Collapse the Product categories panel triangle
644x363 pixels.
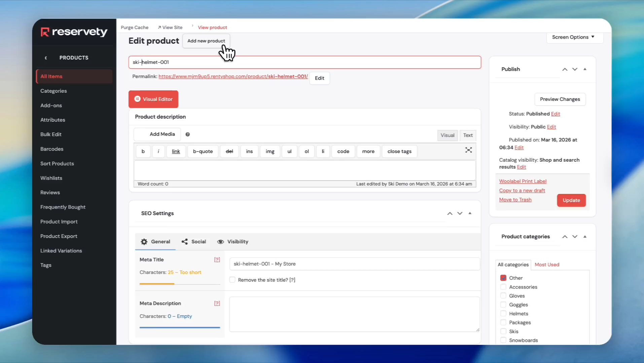pyautogui.click(x=585, y=237)
